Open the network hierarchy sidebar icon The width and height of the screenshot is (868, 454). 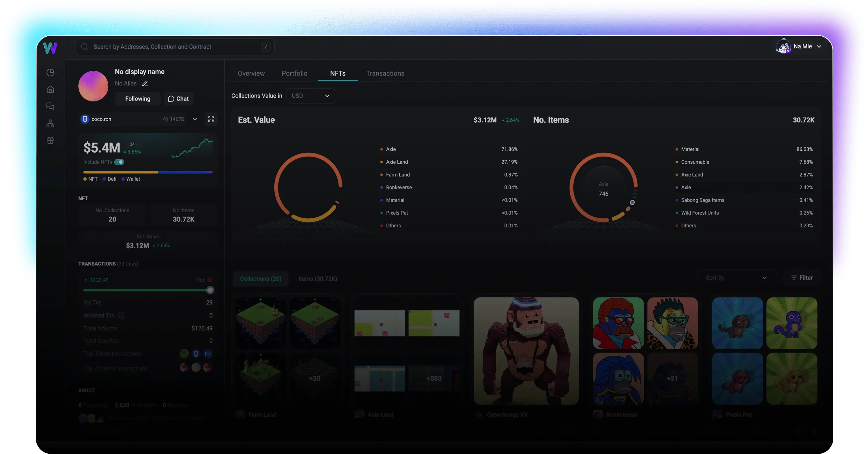coord(50,124)
